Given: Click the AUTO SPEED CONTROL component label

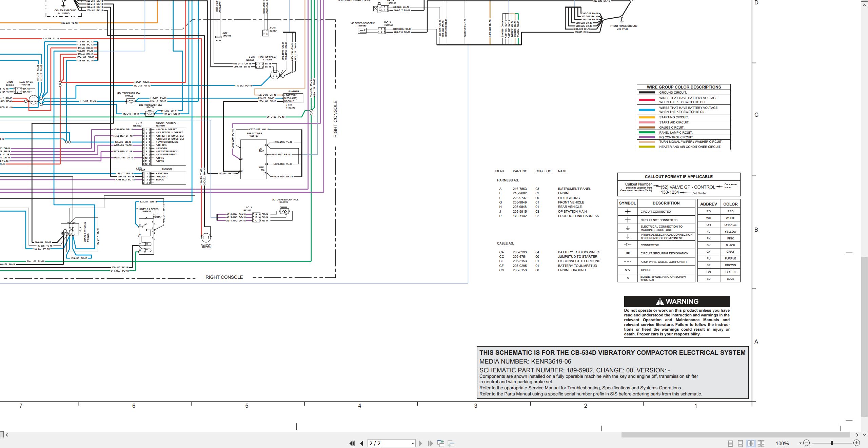Looking at the screenshot, I should click(285, 200).
